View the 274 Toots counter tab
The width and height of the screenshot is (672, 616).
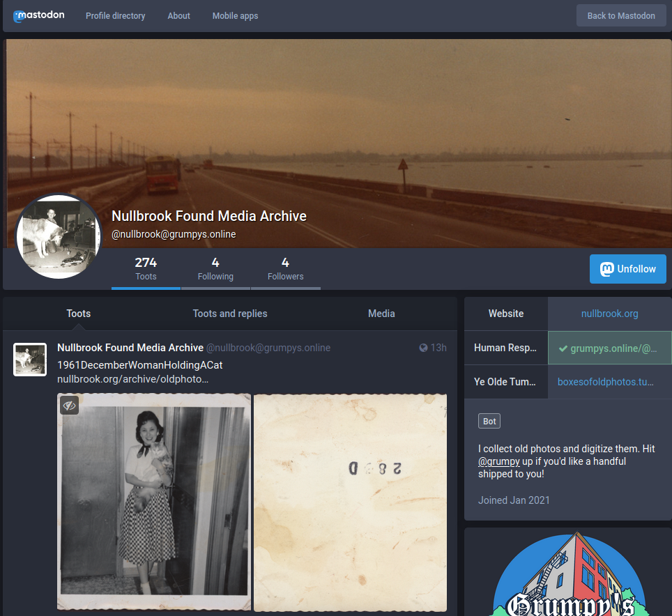pos(146,268)
